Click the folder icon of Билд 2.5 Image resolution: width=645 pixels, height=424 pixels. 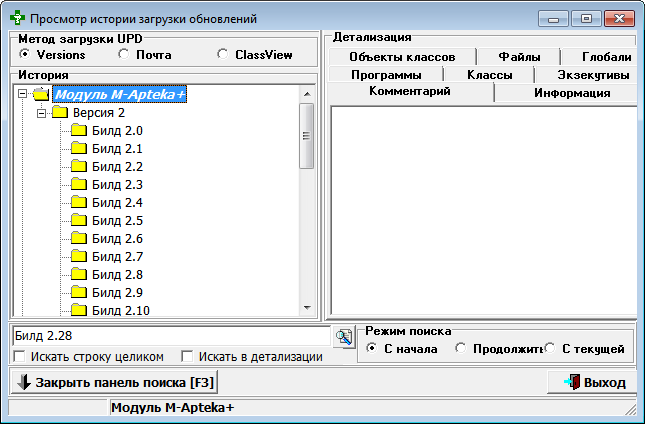click(x=79, y=221)
